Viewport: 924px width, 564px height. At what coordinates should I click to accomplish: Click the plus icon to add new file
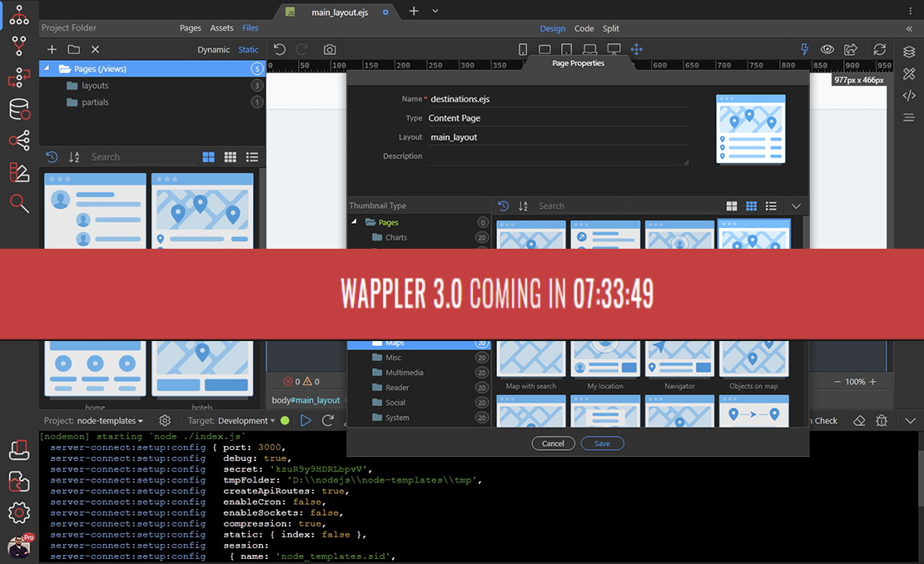point(52,49)
